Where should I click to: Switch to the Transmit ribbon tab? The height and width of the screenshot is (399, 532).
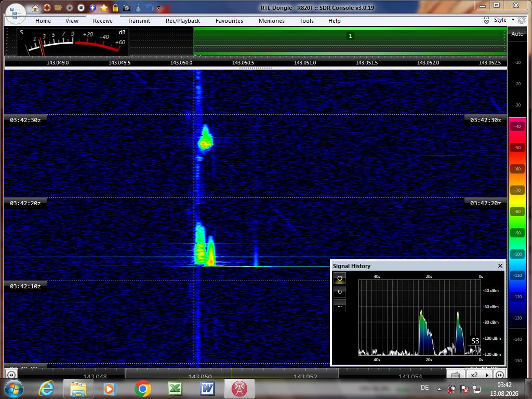(x=139, y=21)
